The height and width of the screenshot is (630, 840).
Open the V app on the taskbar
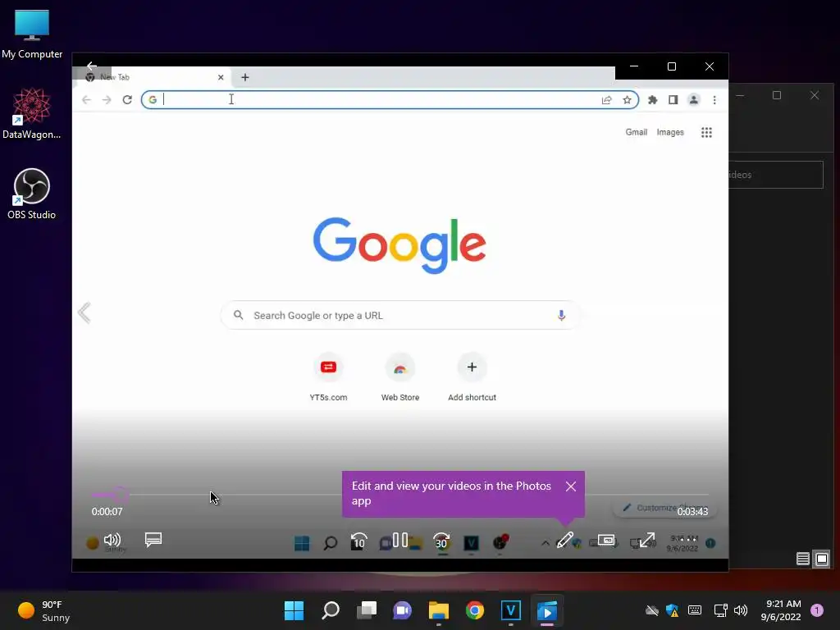510,610
